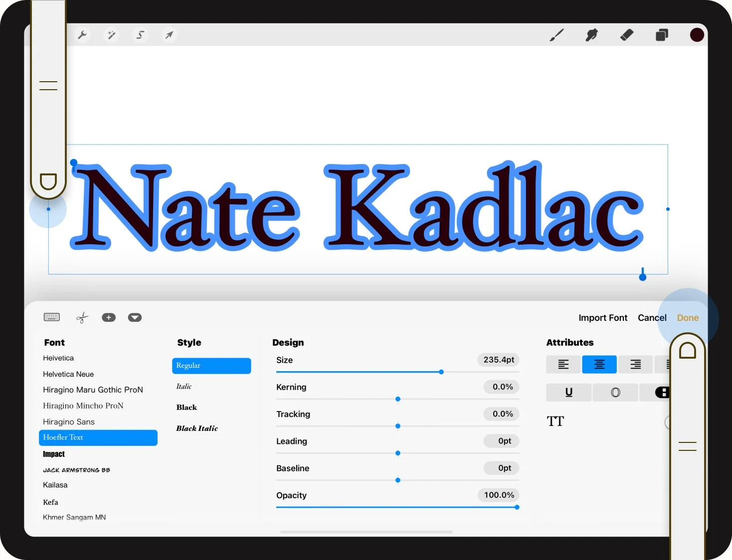Open the Layers panel
The width and height of the screenshot is (732, 560).
coord(662,35)
